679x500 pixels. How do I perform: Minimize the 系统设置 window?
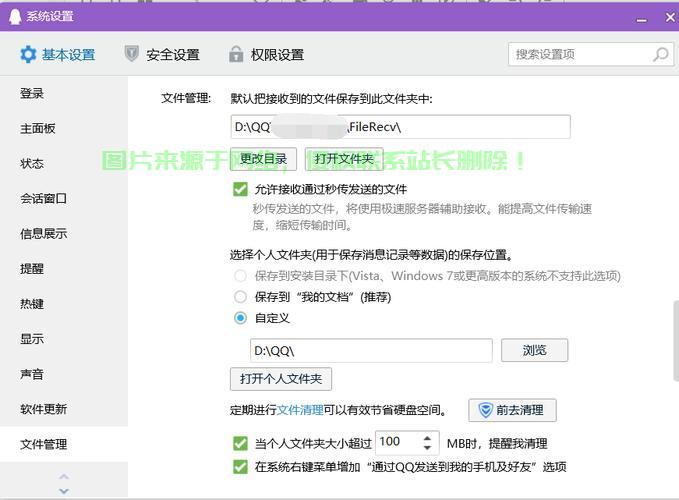[642, 19]
